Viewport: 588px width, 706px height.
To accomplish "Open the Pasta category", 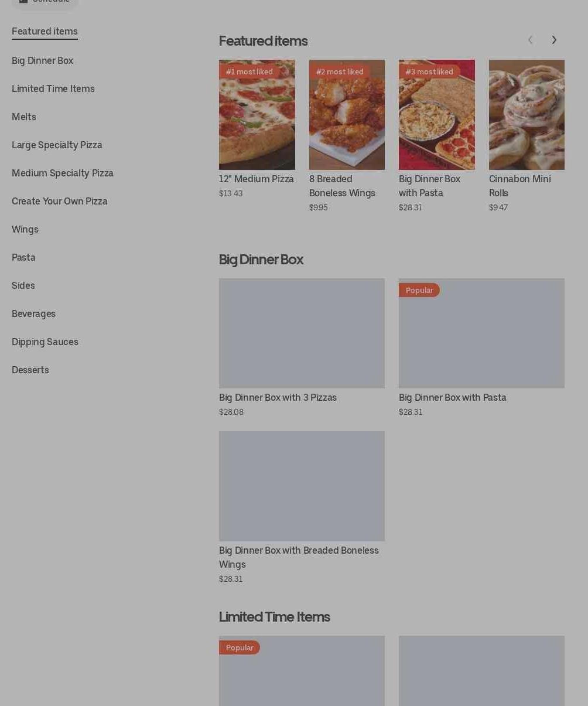I will click(23, 258).
